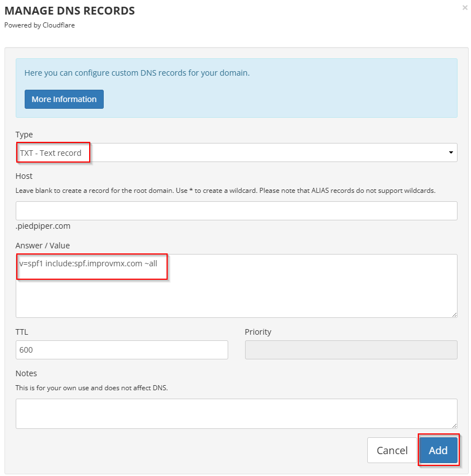Open the Type dropdown showing TXT record

point(235,152)
